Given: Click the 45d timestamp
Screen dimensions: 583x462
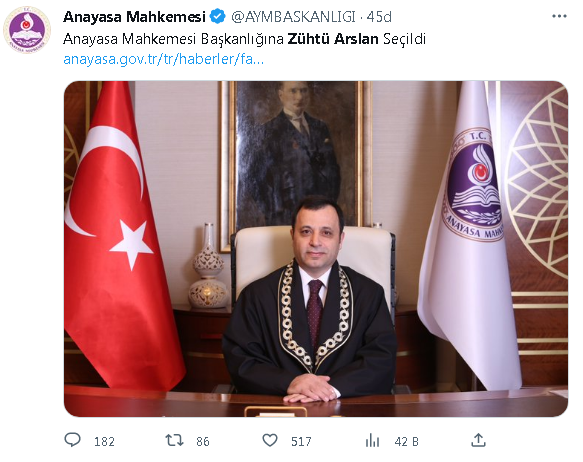Looking at the screenshot, I should (x=379, y=17).
